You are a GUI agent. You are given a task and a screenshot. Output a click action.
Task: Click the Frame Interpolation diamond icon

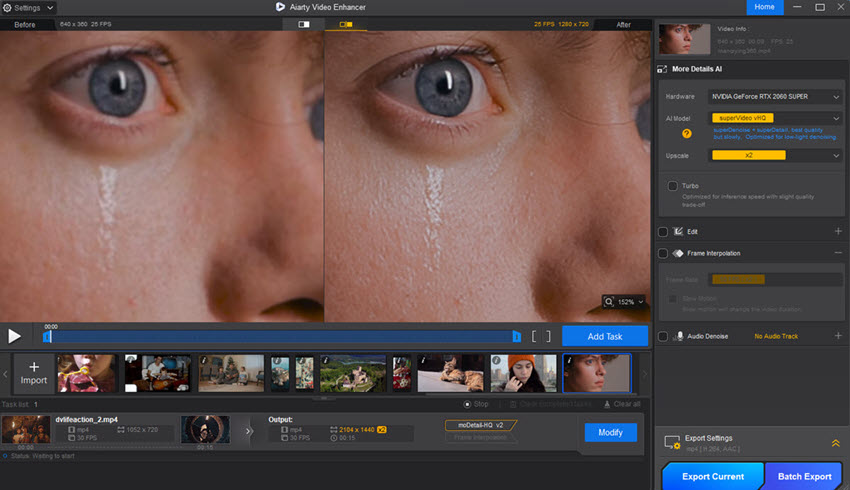point(678,253)
